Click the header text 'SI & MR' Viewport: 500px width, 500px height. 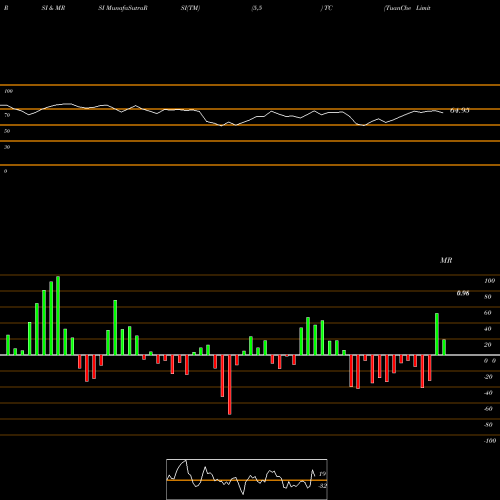click(x=53, y=8)
